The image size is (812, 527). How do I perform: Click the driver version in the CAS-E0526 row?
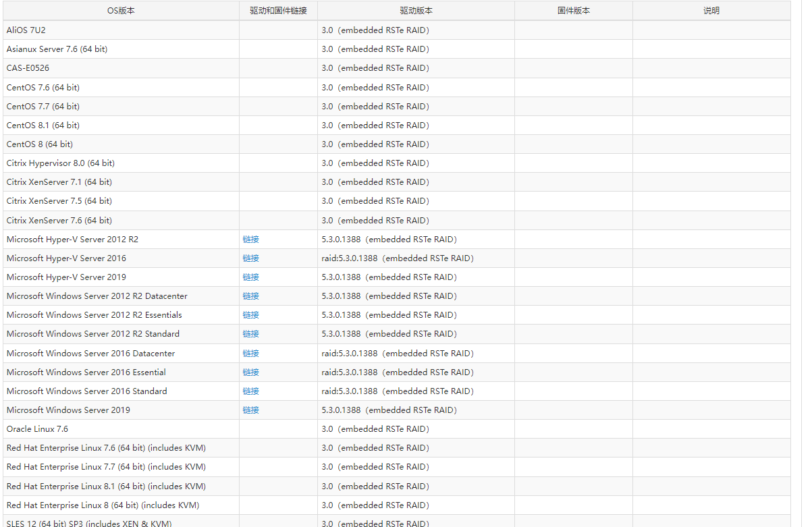(375, 68)
